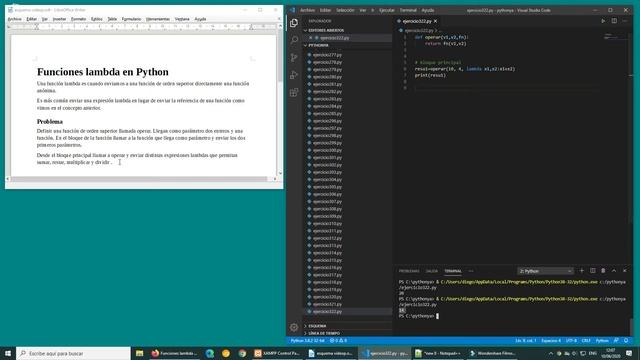The height and width of the screenshot is (360, 640).
Task: Open Insertar menu in LibreOffice Writer
Action: click(x=59, y=19)
